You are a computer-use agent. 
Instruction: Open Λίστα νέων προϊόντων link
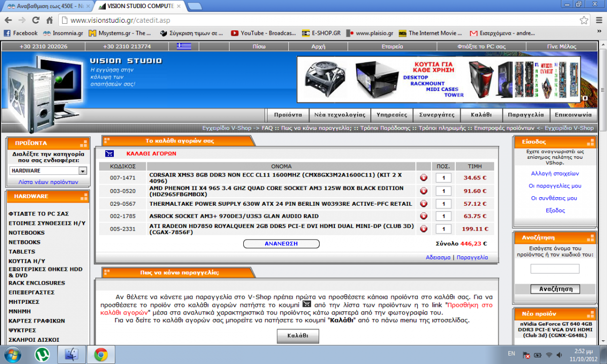tap(48, 181)
